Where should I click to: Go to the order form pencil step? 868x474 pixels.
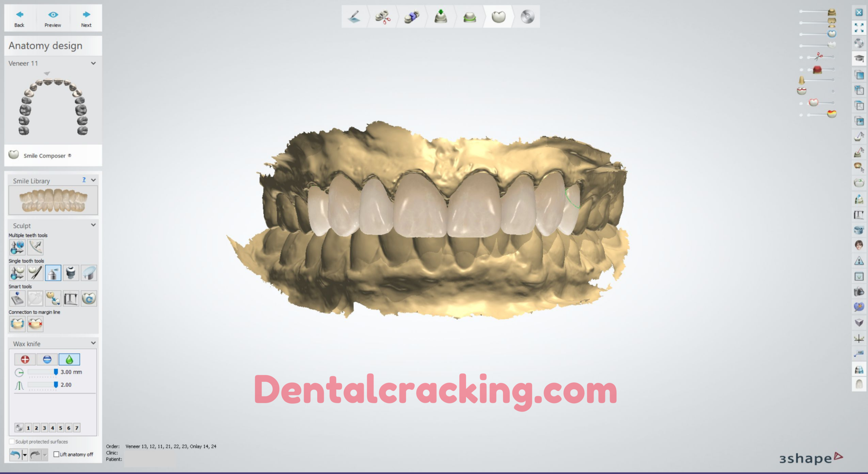[x=355, y=17]
